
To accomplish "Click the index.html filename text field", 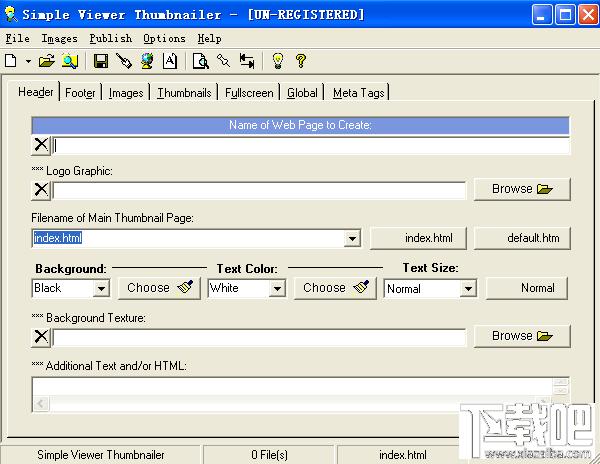I will [x=188, y=239].
